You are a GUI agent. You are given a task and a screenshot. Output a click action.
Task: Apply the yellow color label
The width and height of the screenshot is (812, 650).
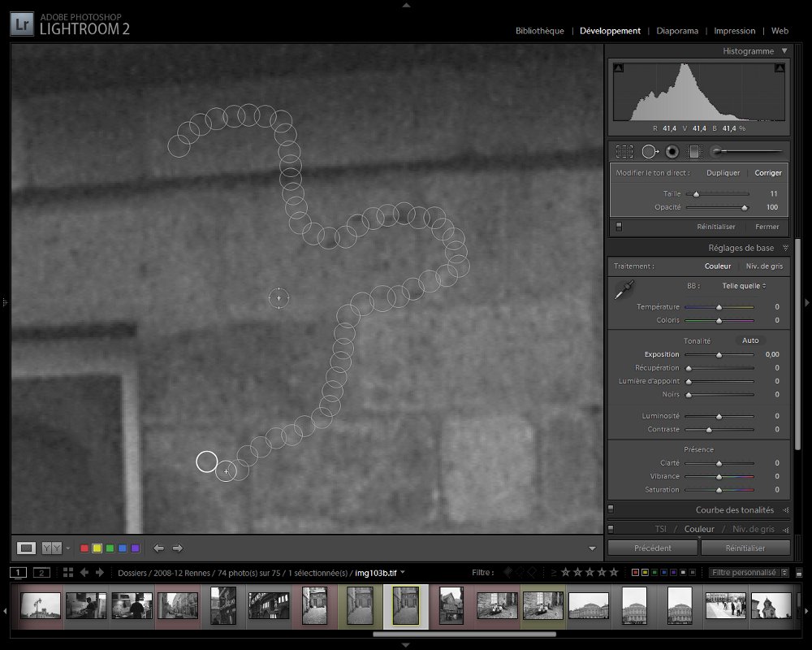click(x=97, y=548)
